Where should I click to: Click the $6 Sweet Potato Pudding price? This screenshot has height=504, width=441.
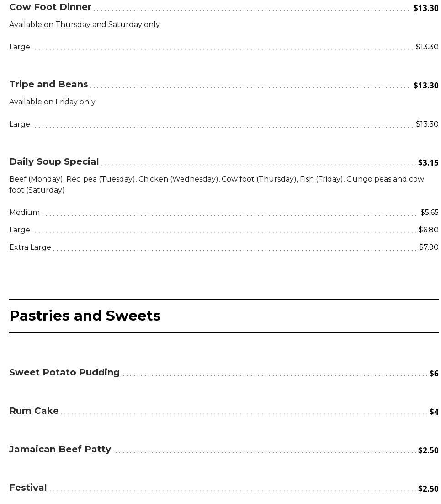tap(434, 374)
